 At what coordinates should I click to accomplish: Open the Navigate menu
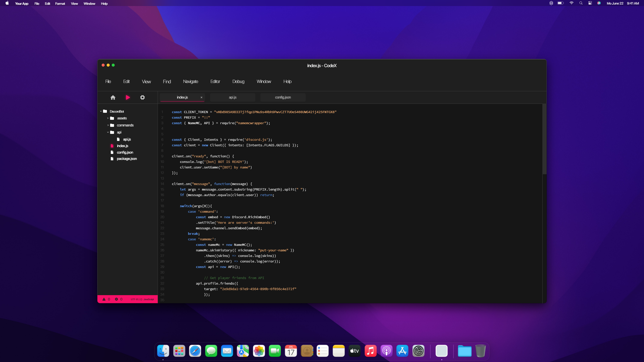(x=190, y=81)
